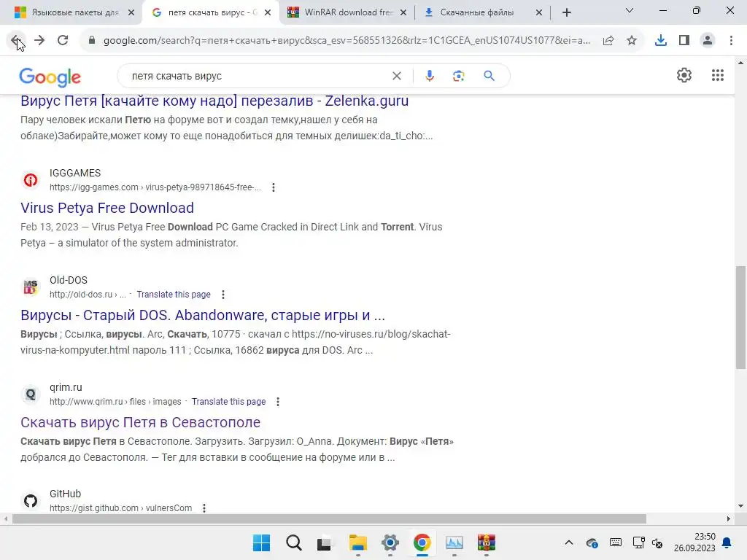
Task: Open more options for Old-DOS result
Action: [223, 295]
